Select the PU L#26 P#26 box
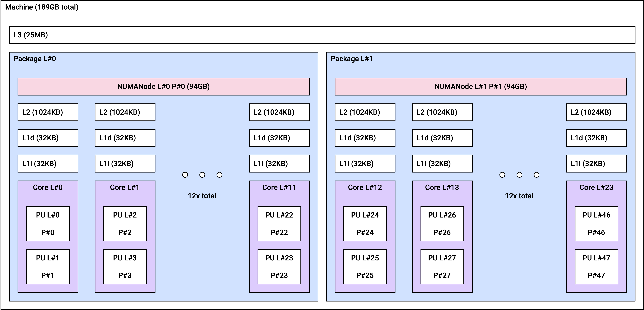 (x=442, y=224)
